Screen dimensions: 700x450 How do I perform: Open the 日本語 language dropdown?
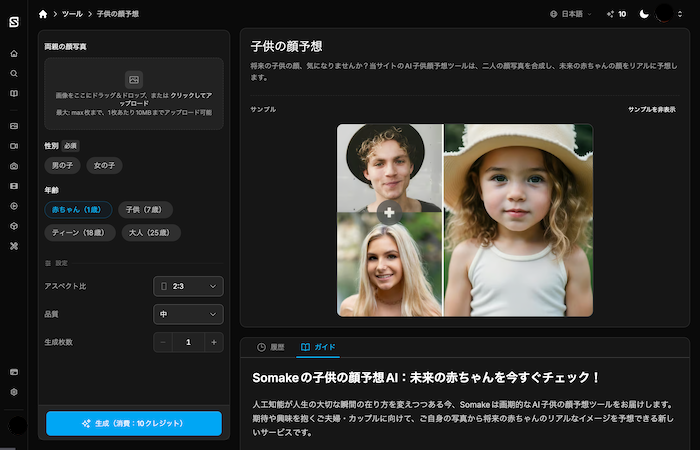click(571, 14)
